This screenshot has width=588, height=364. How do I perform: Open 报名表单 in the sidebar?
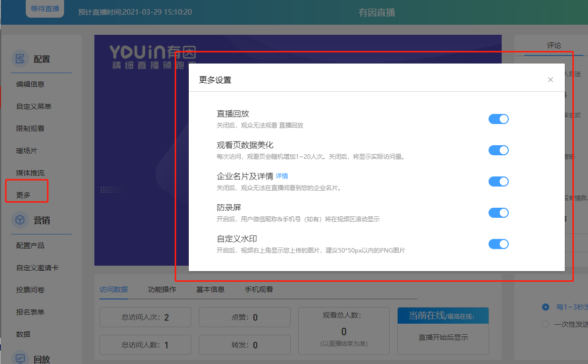point(30,312)
